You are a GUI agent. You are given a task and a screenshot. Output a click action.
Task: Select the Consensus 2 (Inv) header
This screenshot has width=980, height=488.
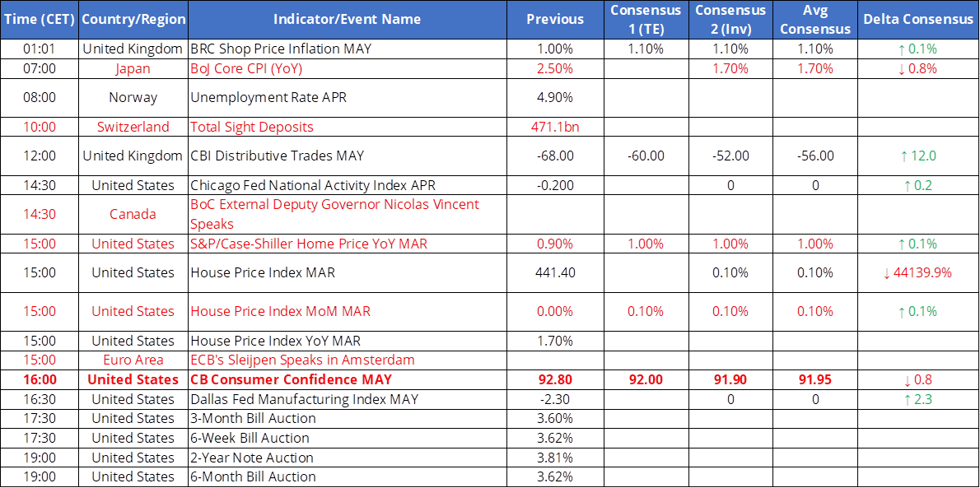tap(730, 20)
